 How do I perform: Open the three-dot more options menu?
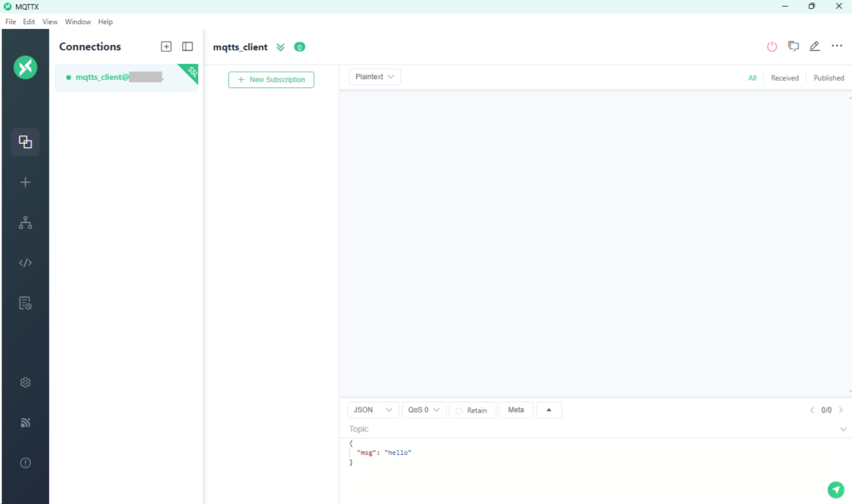tap(837, 47)
